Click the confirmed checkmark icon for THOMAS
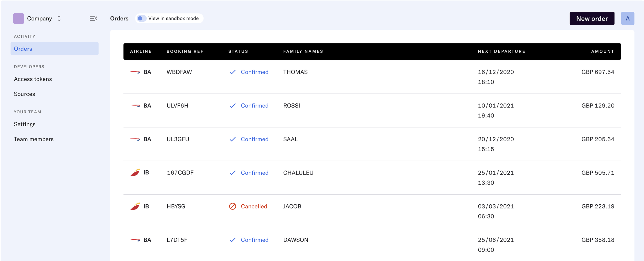644x261 pixels. pyautogui.click(x=233, y=72)
